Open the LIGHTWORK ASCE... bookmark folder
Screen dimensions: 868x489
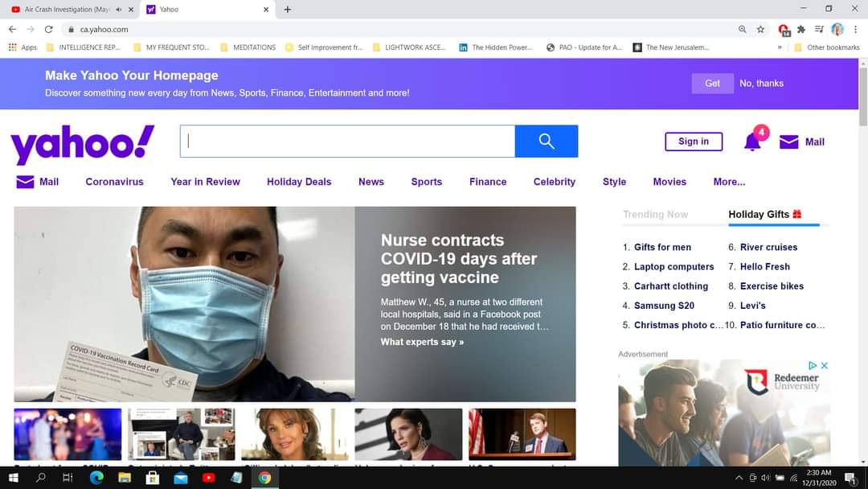pos(409,47)
